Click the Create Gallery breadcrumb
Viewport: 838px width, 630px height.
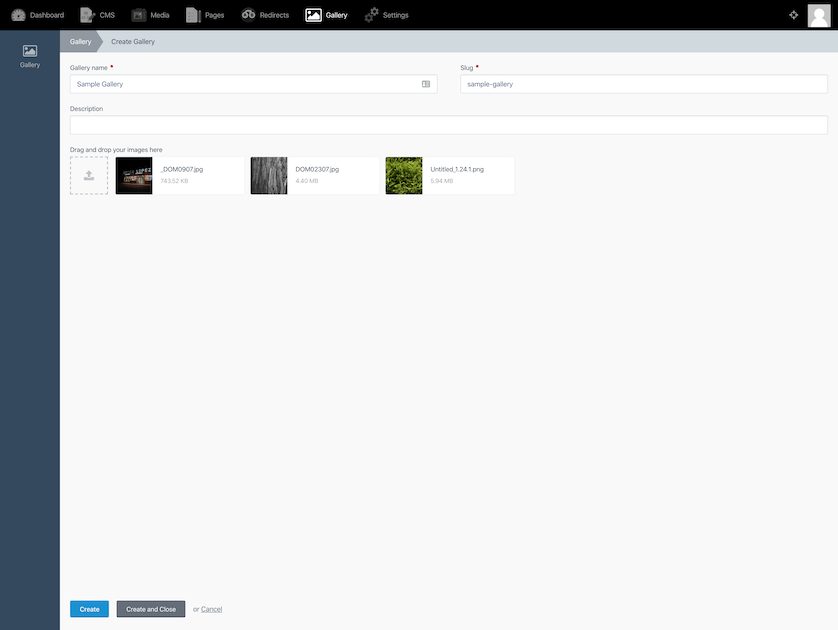coord(133,41)
